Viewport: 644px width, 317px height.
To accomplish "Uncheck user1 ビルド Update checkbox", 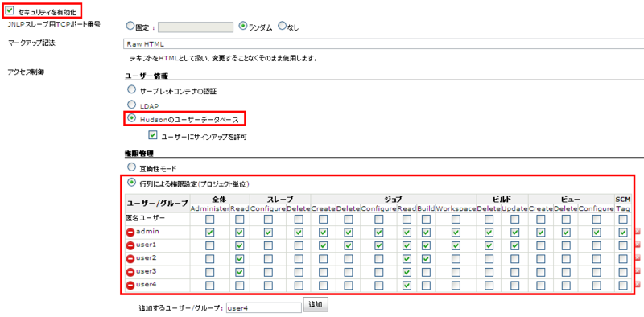I will [x=514, y=246].
